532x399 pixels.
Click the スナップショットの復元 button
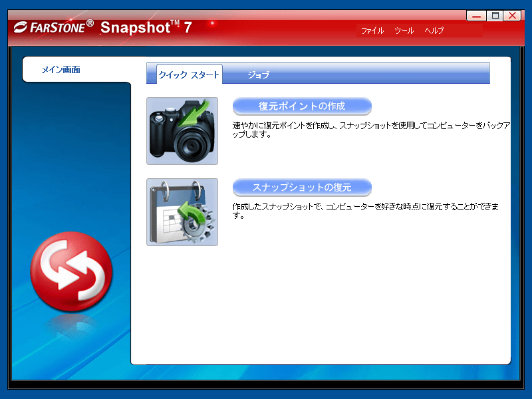(302, 188)
